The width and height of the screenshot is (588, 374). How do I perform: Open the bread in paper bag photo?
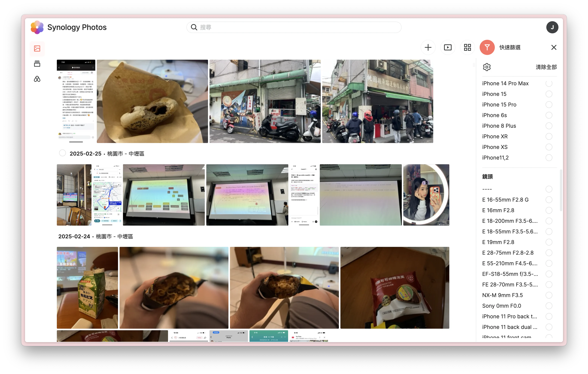coord(152,101)
